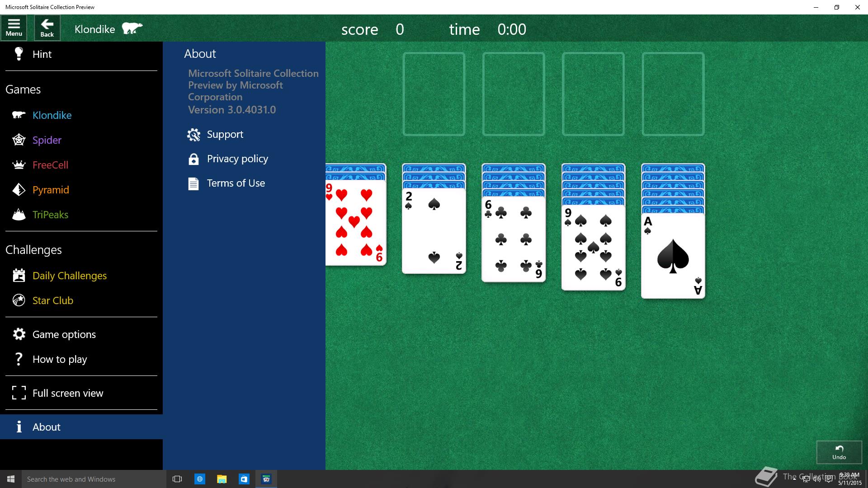Image resolution: width=868 pixels, height=488 pixels.
Task: Click the Pyramid game icon
Action: tap(19, 189)
